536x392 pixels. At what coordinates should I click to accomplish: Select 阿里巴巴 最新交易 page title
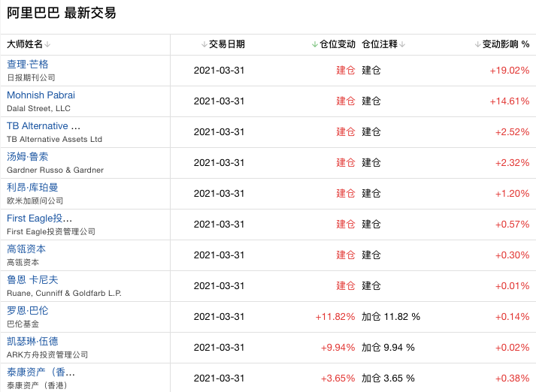click(62, 13)
